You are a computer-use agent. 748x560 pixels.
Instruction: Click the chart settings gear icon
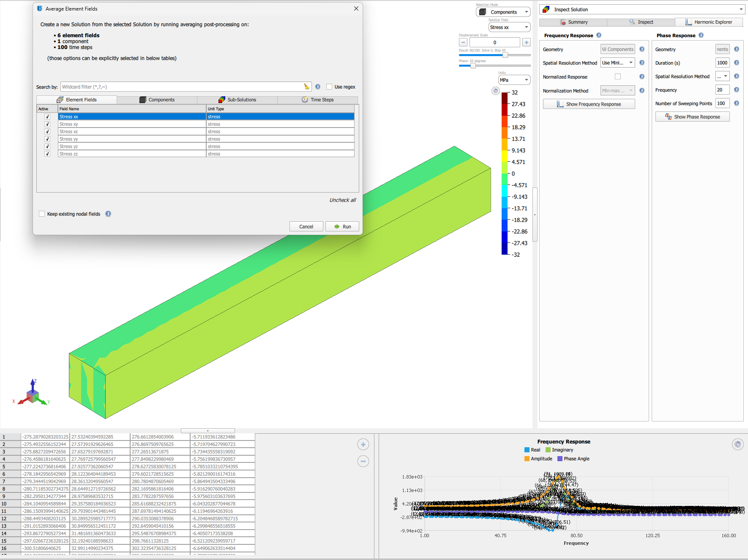pyautogui.click(x=738, y=444)
